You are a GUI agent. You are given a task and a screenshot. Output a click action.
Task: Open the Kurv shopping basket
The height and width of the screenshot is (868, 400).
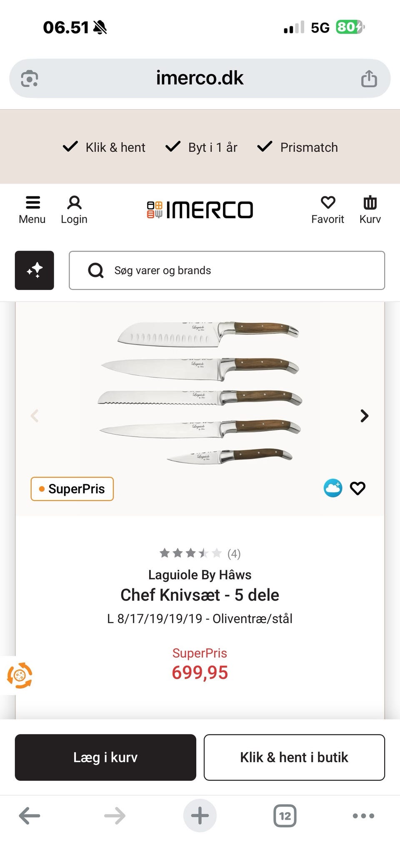370,209
